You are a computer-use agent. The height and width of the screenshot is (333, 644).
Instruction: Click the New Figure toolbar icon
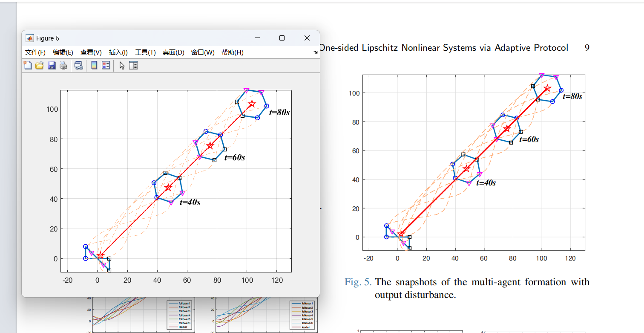click(28, 66)
